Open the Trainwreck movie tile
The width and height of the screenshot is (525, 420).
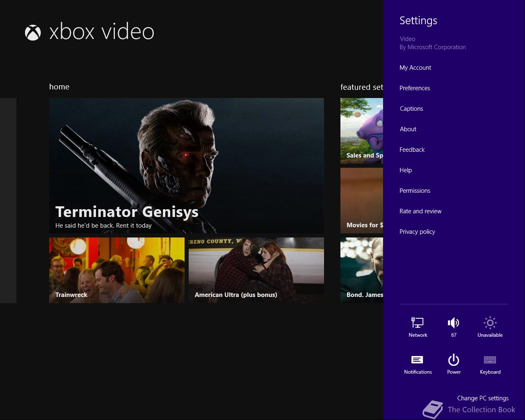coord(117,270)
